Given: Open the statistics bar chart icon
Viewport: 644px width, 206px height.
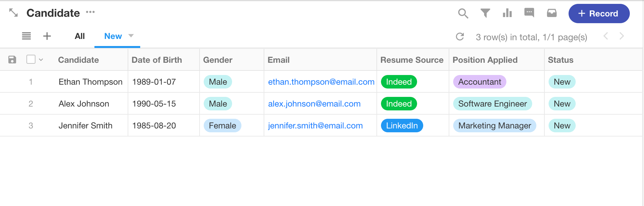Looking at the screenshot, I should 507,13.
